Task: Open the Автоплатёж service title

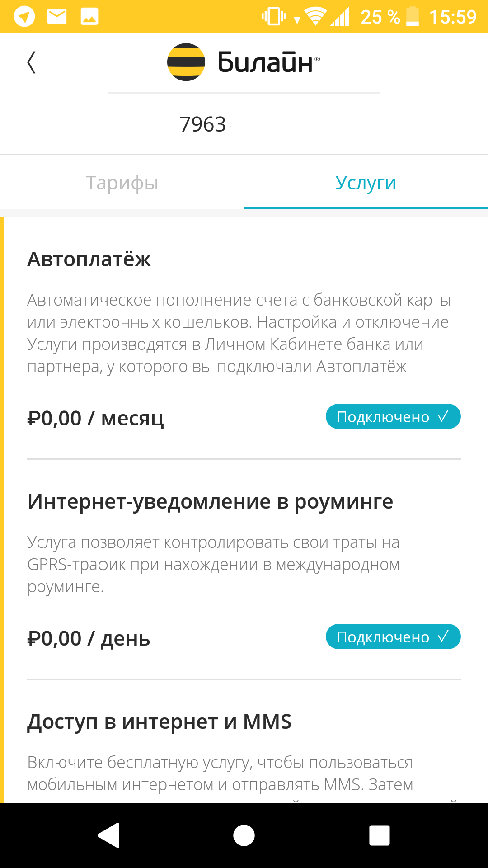Action: pyautogui.click(x=89, y=259)
